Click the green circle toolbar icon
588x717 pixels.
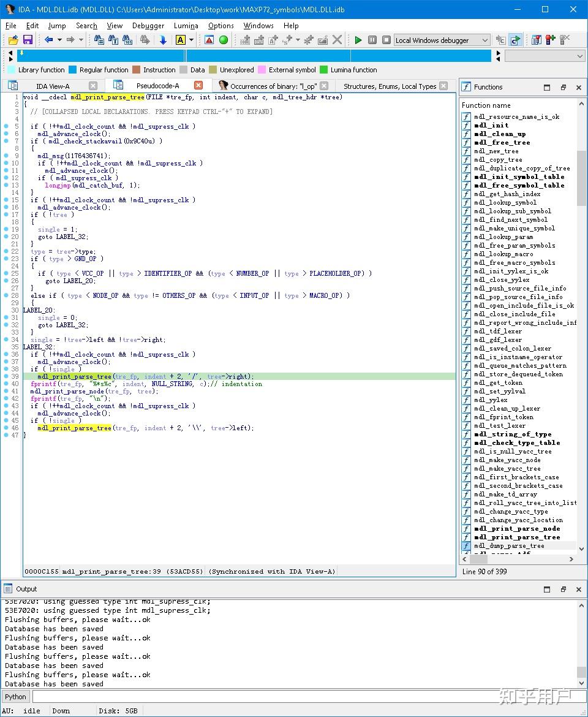pos(224,40)
